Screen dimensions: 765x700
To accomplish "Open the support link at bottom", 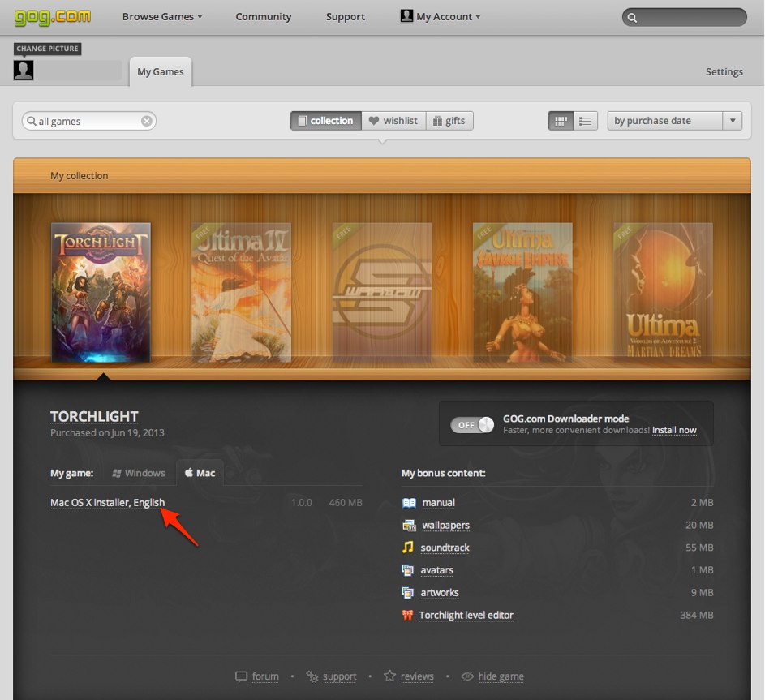I will pyautogui.click(x=340, y=677).
